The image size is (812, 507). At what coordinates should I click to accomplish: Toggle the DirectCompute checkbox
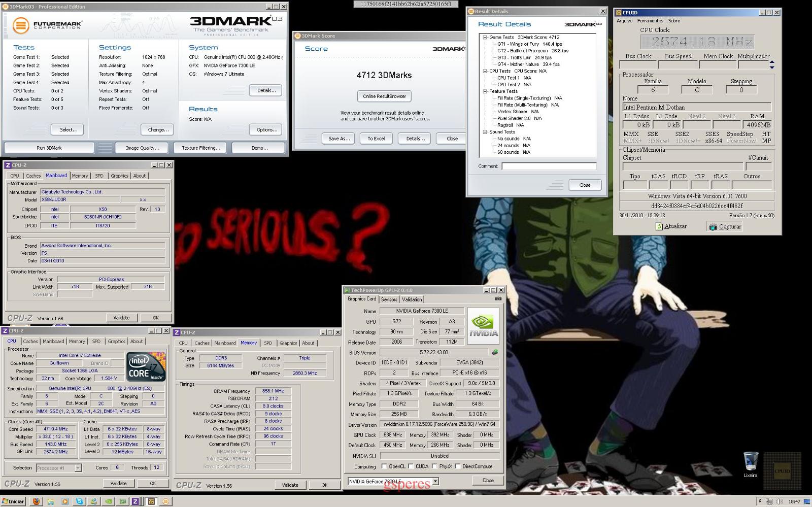458,466
